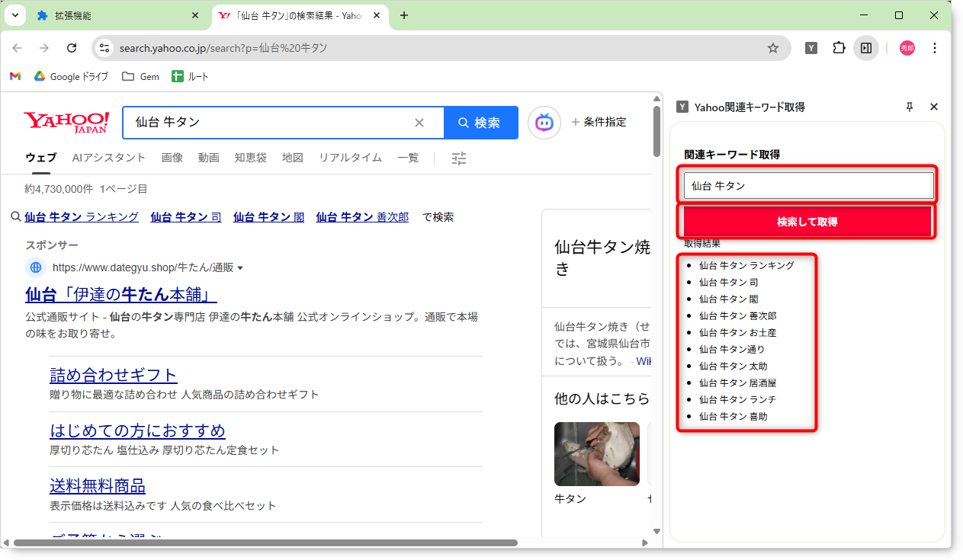Switch to the 画像 search tab
Screen dimensions: 963x560
point(172,158)
